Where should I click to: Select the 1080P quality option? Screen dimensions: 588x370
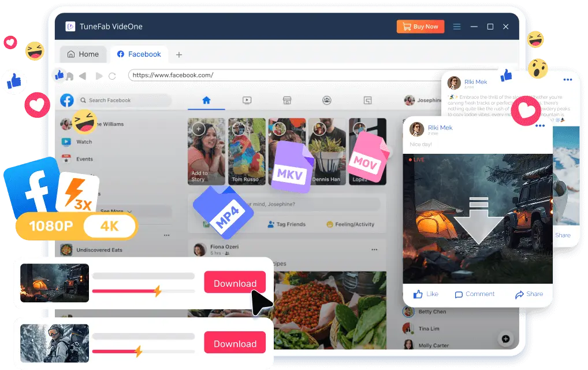pyautogui.click(x=51, y=226)
